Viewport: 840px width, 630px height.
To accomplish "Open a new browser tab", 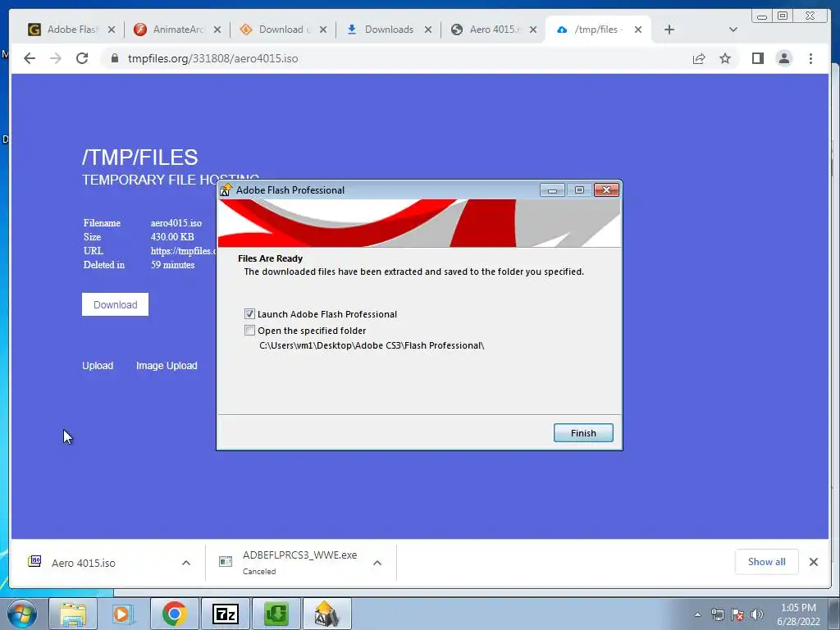I will (x=669, y=30).
